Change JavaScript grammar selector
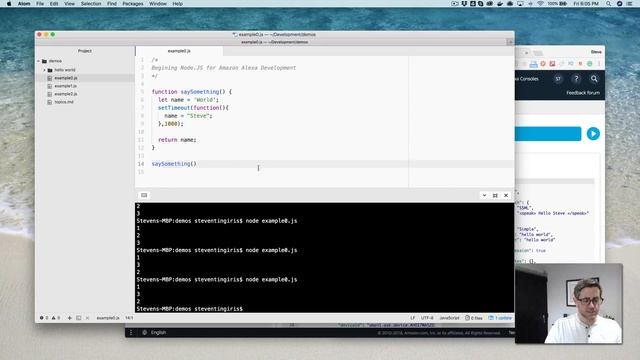The width and height of the screenshot is (640, 360). 449,318
